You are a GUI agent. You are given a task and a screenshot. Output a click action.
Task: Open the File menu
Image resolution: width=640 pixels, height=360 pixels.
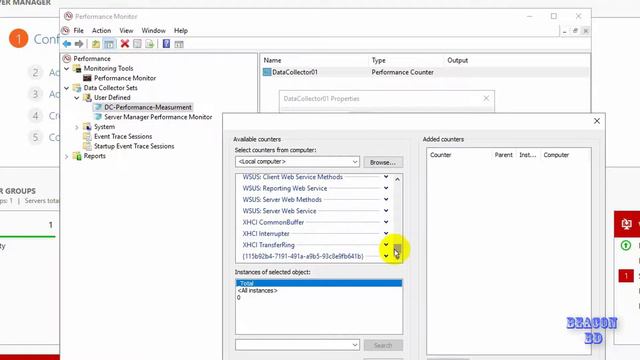[78, 31]
